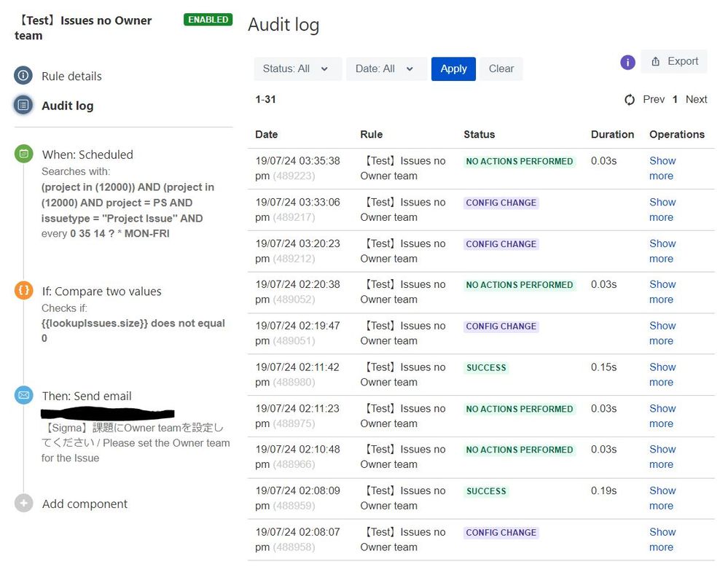Show more for the 02:11:42 entry

coord(662,375)
